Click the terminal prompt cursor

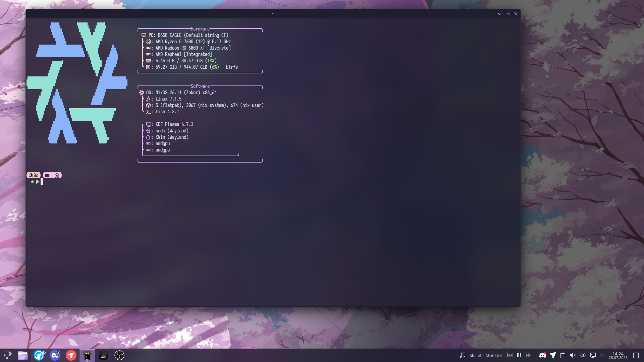coord(42,182)
